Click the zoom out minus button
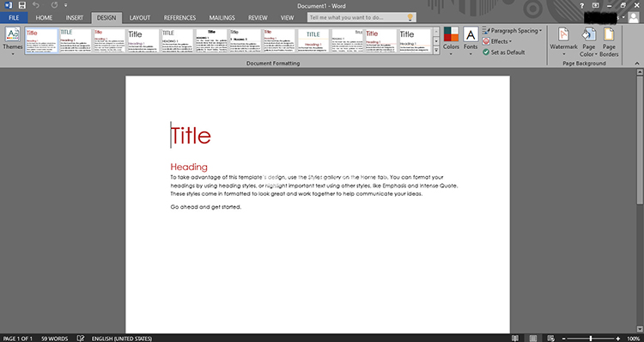This screenshot has width=644, height=342. 563,339
